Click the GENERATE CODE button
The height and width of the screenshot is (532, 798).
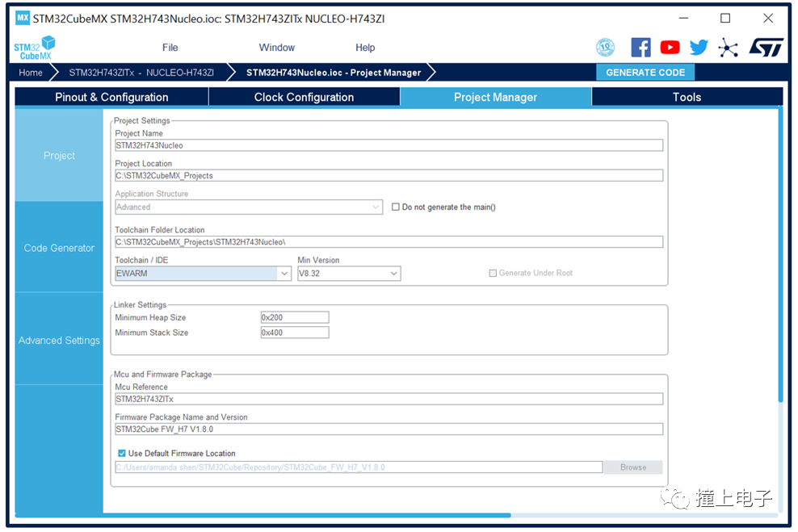(x=645, y=72)
